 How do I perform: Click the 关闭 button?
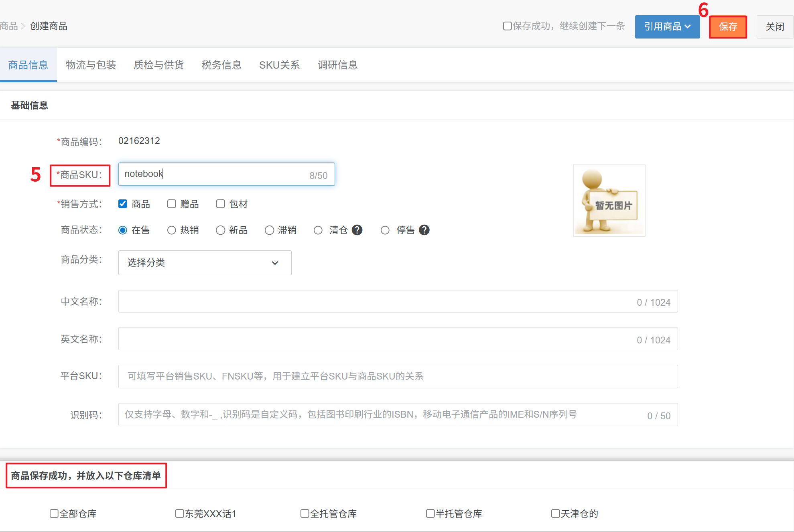(775, 27)
